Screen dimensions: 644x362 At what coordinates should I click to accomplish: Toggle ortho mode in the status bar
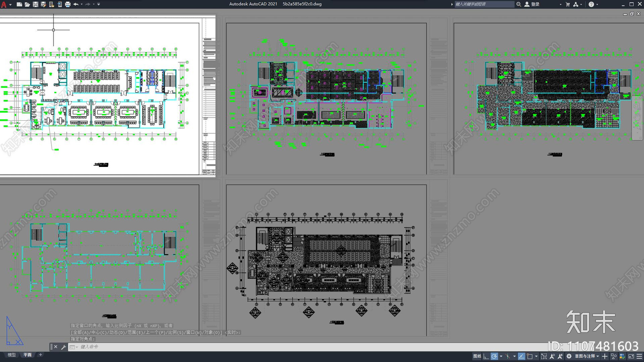coord(486,356)
